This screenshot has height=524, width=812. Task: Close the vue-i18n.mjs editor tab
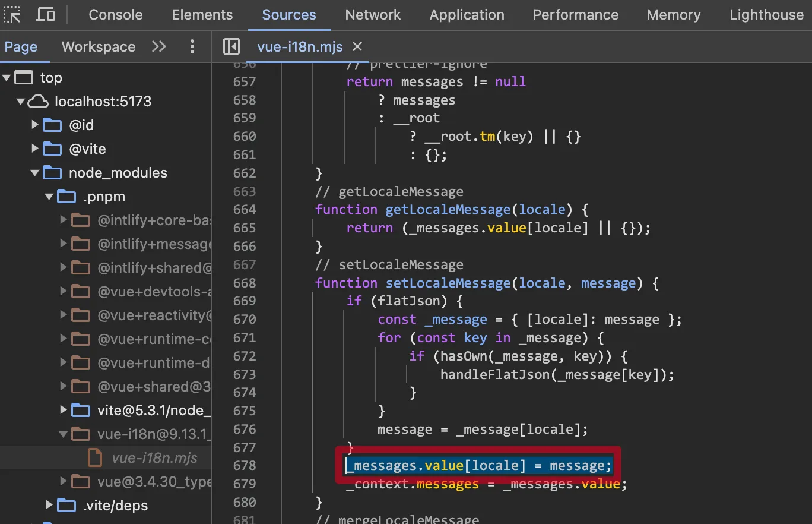tap(357, 46)
